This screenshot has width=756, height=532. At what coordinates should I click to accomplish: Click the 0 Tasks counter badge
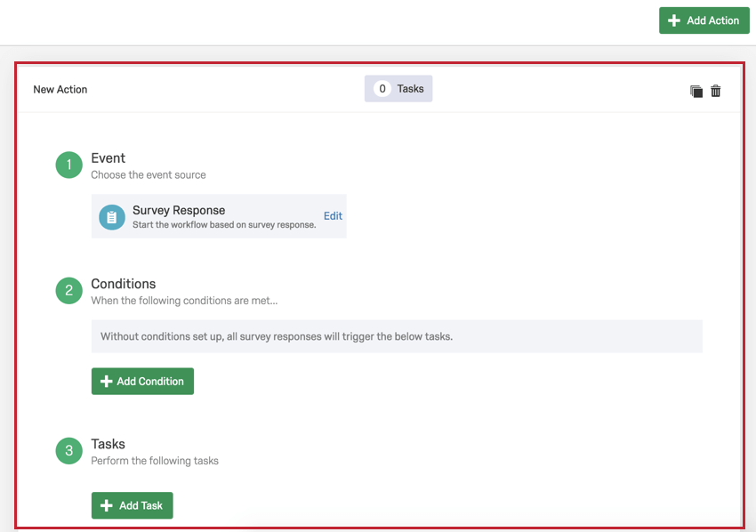pyautogui.click(x=398, y=89)
